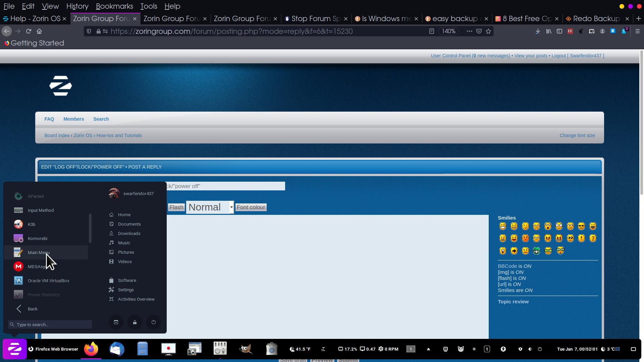Viewport: 644px width, 362px height.
Task: Toggle the reader view icon
Action: [x=432, y=31]
